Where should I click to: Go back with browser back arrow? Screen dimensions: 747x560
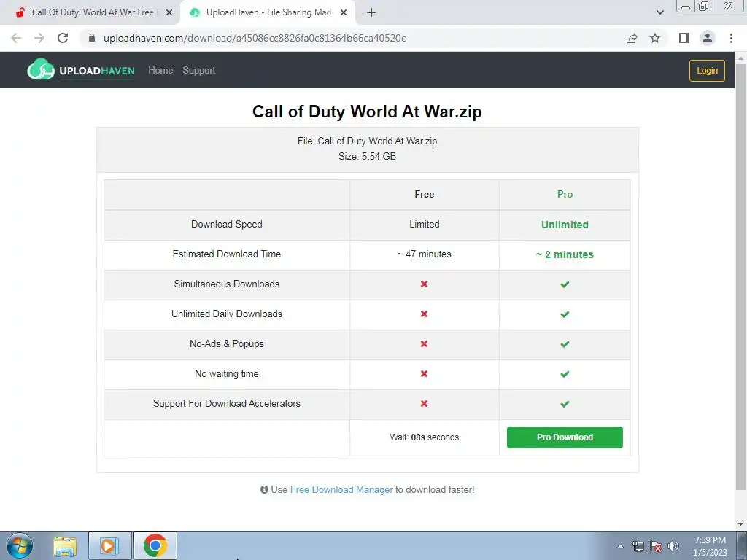click(16, 38)
